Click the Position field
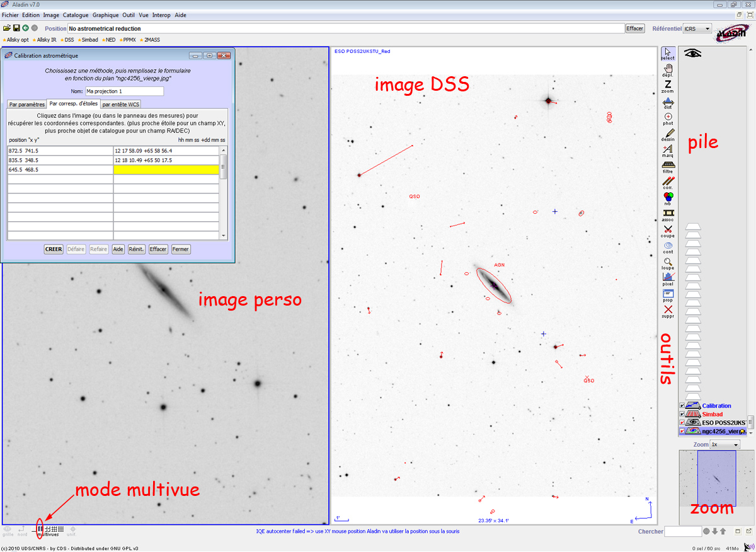 click(x=345, y=28)
